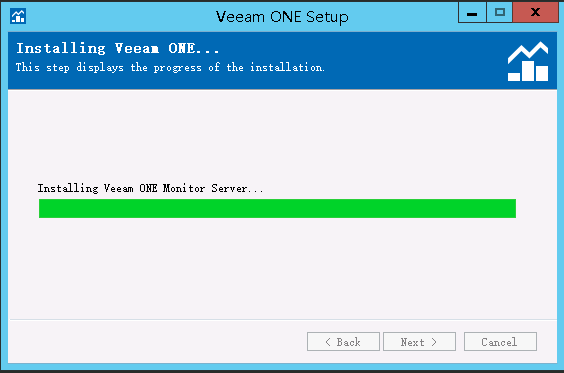Click the left chevron on the Back button

(328, 342)
